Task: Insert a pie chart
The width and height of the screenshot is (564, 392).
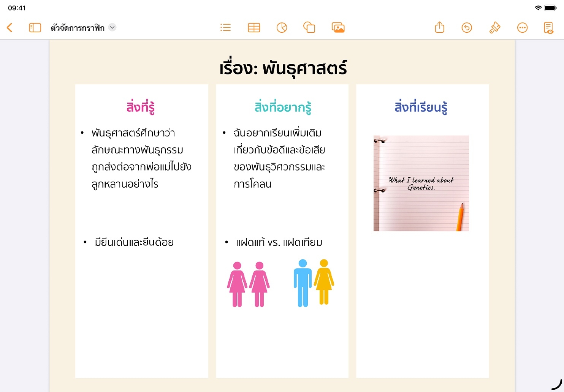Action: point(282,27)
